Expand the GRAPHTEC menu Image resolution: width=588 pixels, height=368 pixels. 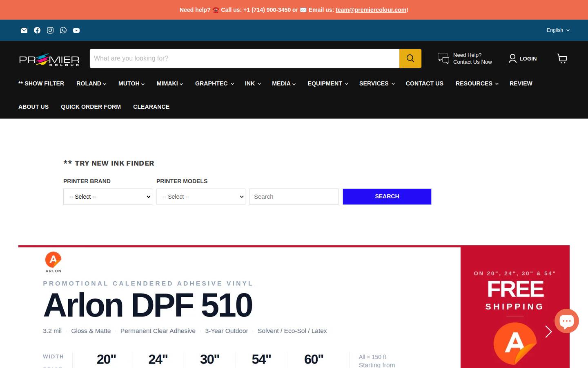214,83
